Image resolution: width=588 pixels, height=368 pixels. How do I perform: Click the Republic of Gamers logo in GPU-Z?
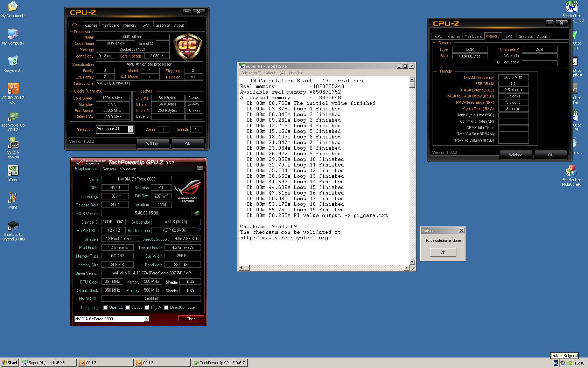coord(188,190)
